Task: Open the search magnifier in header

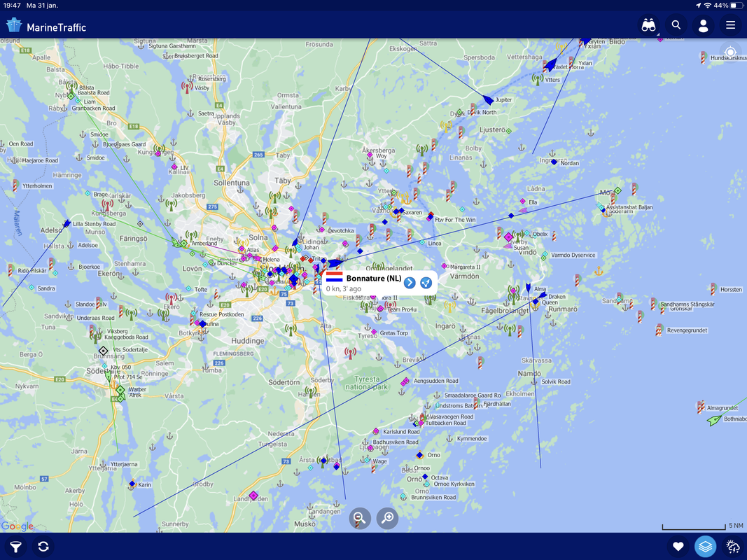Action: pyautogui.click(x=676, y=25)
